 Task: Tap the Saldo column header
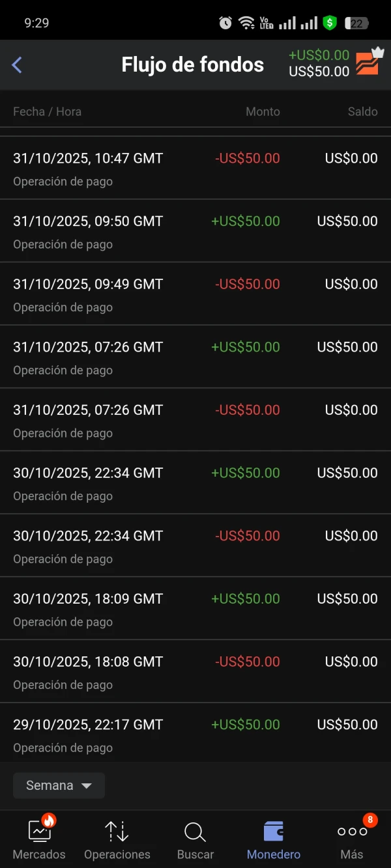[362, 111]
